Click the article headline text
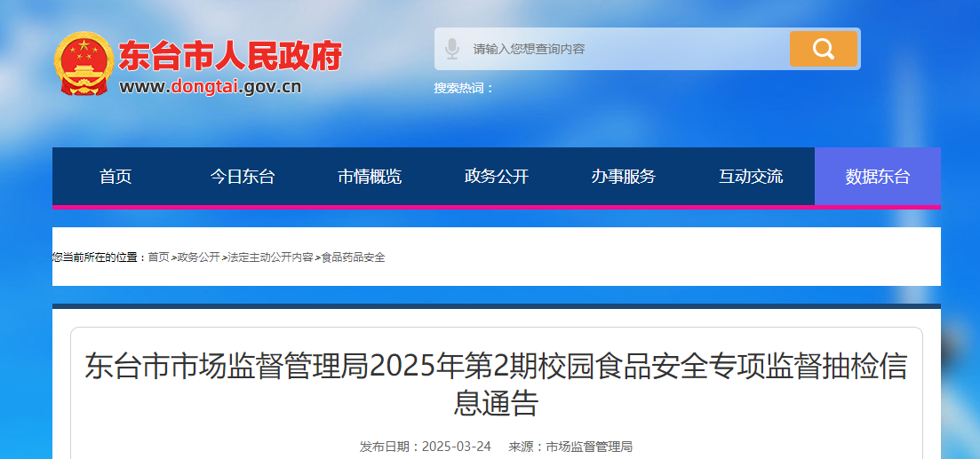980x459 pixels. point(496,384)
